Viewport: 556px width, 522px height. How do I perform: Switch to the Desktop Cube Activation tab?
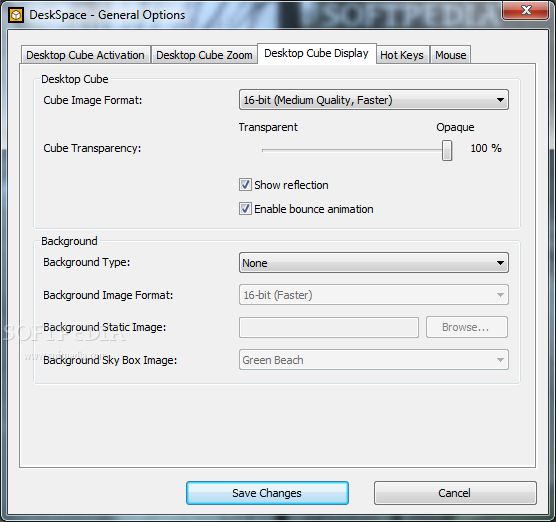coord(85,55)
